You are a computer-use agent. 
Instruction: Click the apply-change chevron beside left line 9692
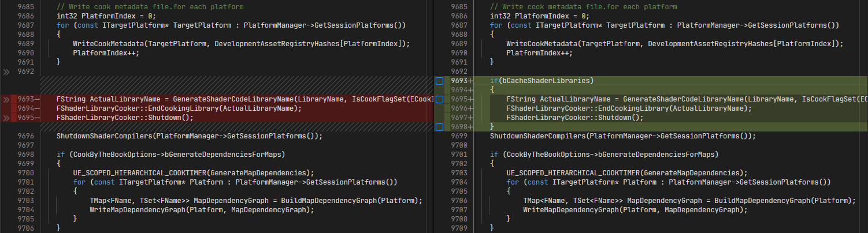(6, 72)
